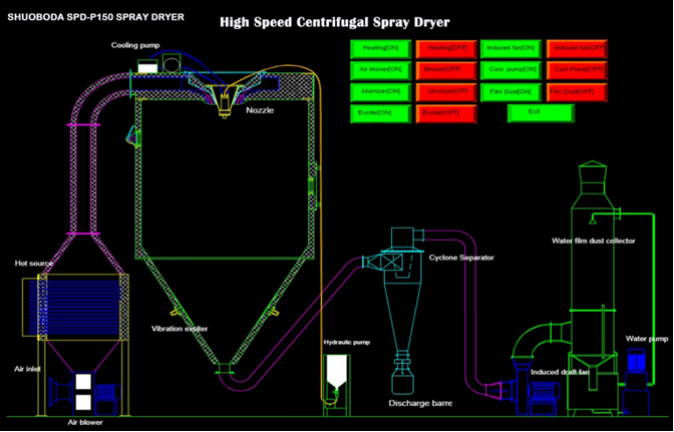
Task: Click the 'Water film dust collector' label
Action: 593,241
